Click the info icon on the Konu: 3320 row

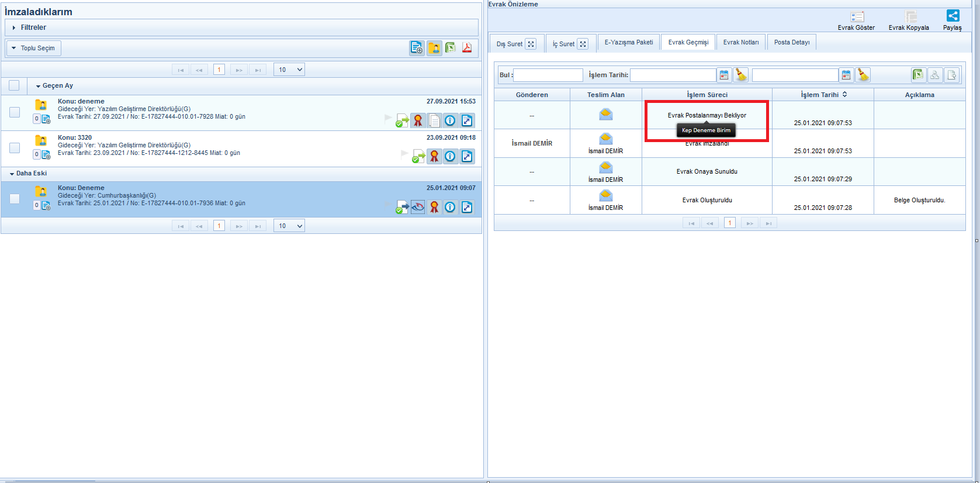[450, 156]
